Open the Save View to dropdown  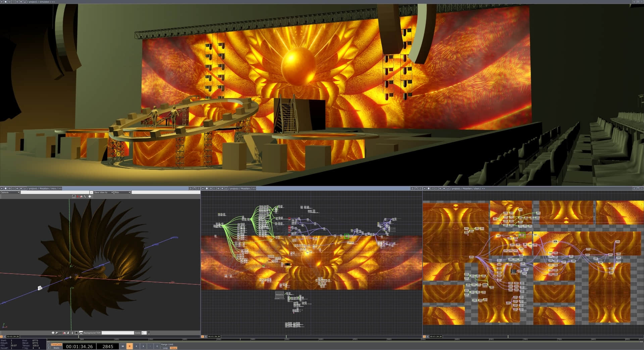103,192
